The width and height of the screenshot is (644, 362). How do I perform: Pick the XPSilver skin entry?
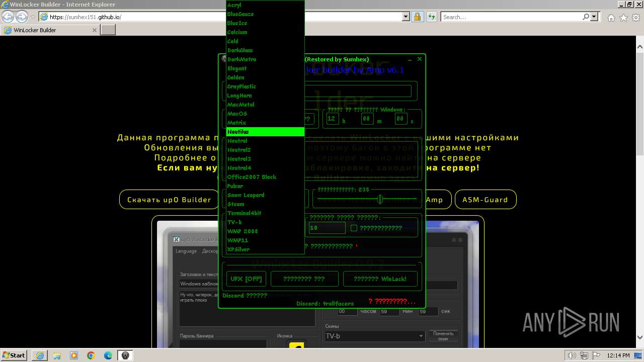coord(265,249)
